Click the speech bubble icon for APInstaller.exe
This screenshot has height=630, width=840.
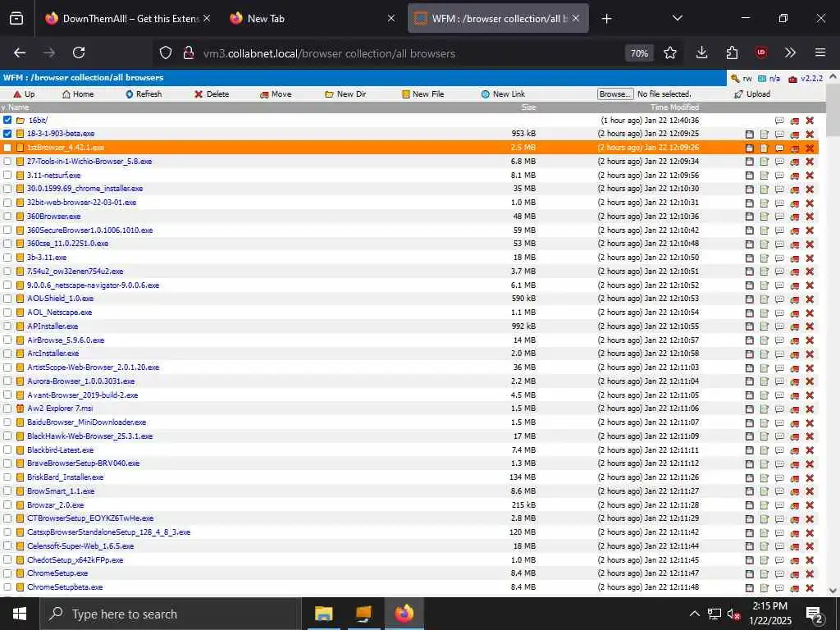click(x=779, y=326)
